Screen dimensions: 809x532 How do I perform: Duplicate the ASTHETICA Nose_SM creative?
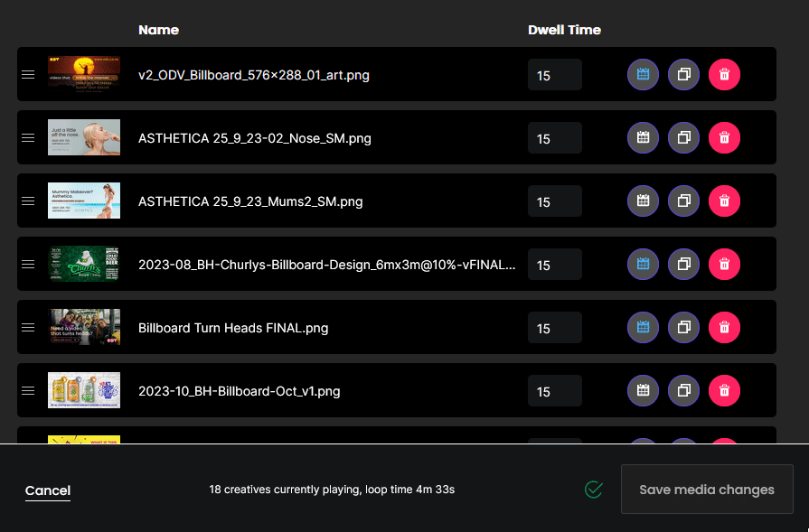(683, 137)
